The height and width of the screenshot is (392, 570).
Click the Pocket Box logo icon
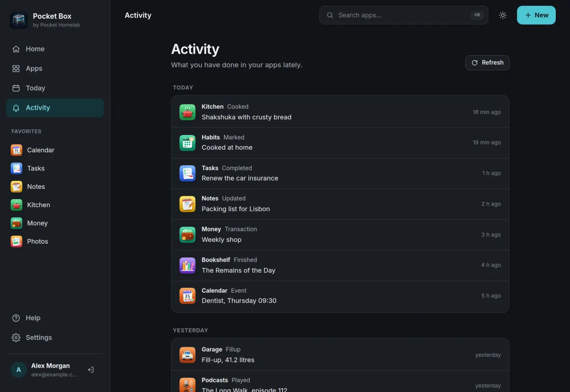[19, 20]
